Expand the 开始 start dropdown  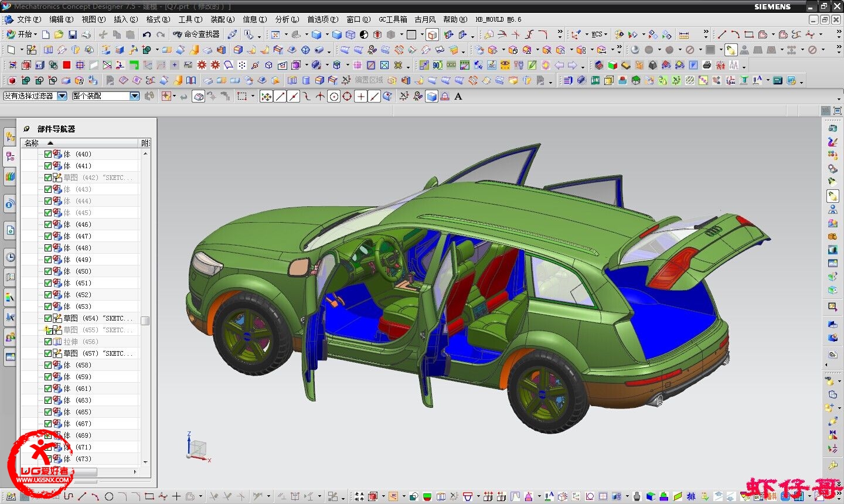point(36,35)
